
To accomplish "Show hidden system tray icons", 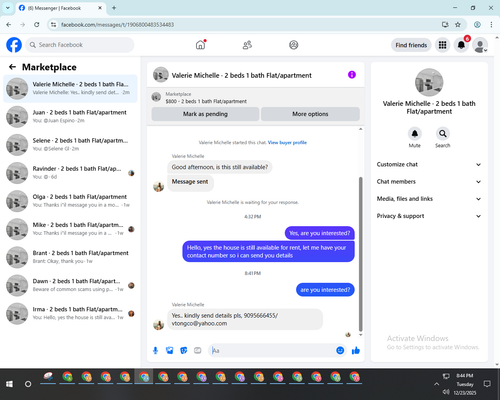I will 436,384.
